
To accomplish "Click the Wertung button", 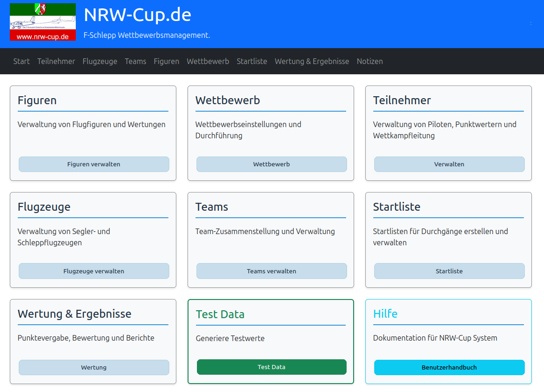I will (94, 367).
